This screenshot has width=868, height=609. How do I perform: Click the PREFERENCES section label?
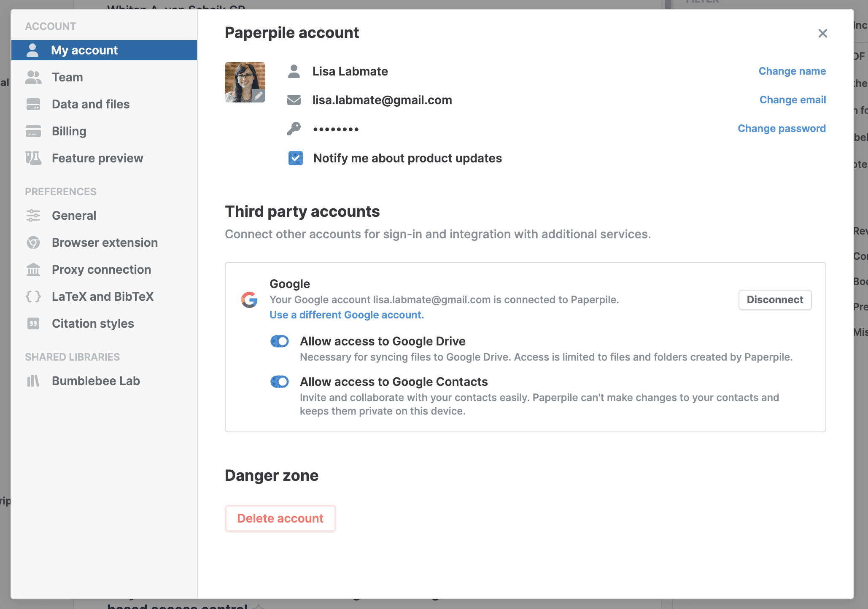pyautogui.click(x=61, y=191)
